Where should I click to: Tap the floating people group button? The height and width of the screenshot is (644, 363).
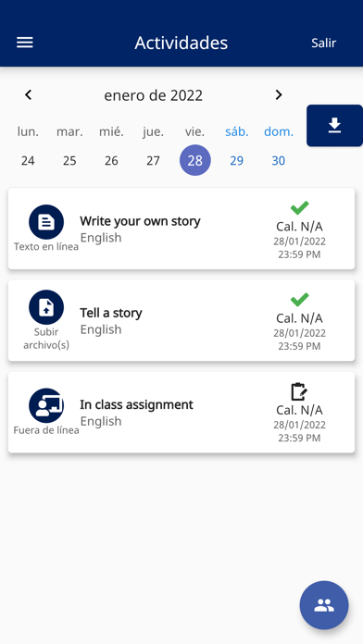pos(324,605)
